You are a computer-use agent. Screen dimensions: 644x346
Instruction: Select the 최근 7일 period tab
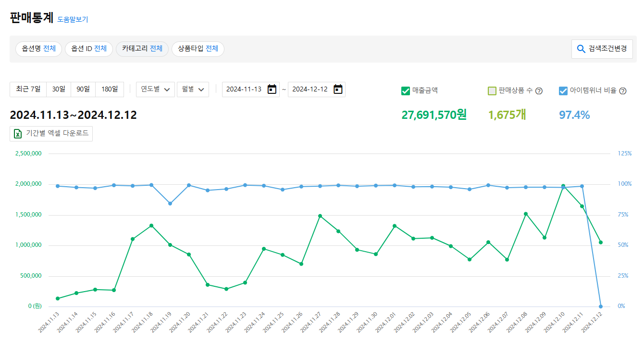coord(28,90)
